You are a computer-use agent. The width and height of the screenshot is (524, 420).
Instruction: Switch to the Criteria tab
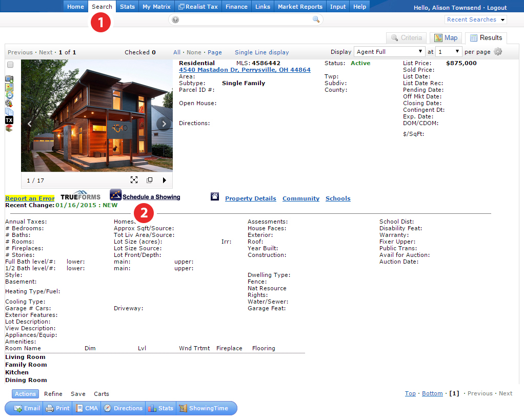click(x=407, y=38)
